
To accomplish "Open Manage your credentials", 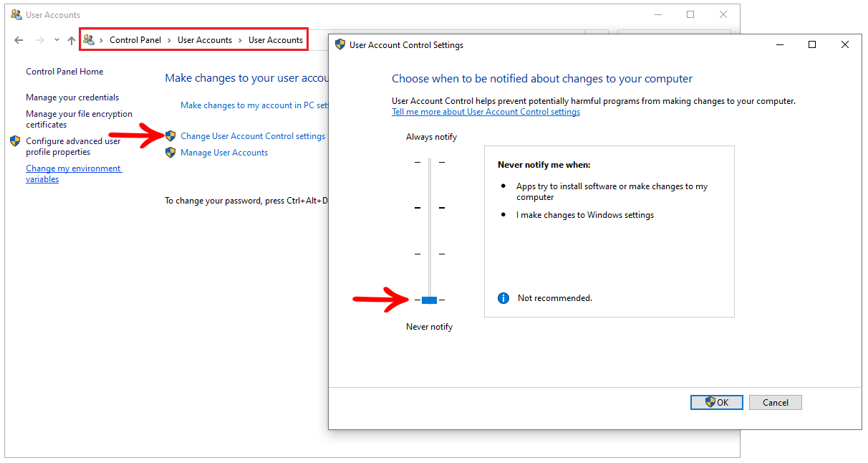I will (72, 97).
